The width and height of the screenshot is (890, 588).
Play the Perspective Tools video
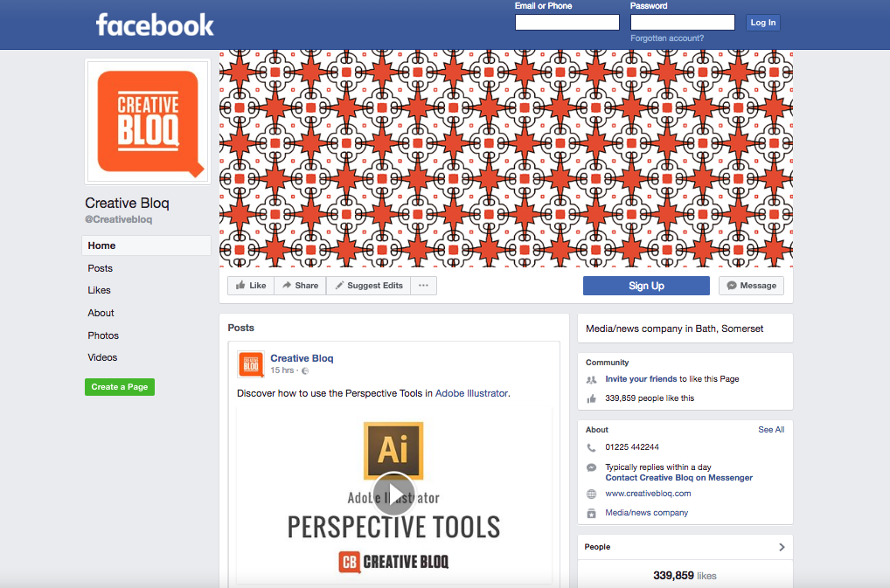(393, 494)
